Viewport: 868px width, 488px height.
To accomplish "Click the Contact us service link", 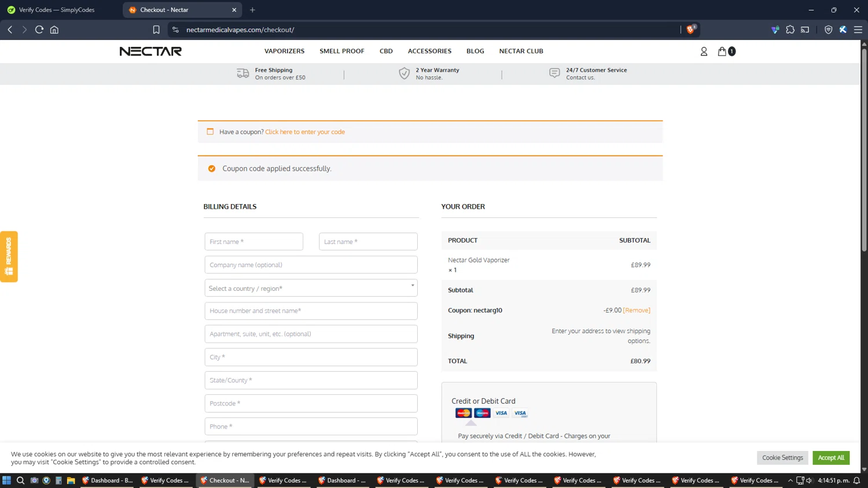I will pyautogui.click(x=580, y=77).
